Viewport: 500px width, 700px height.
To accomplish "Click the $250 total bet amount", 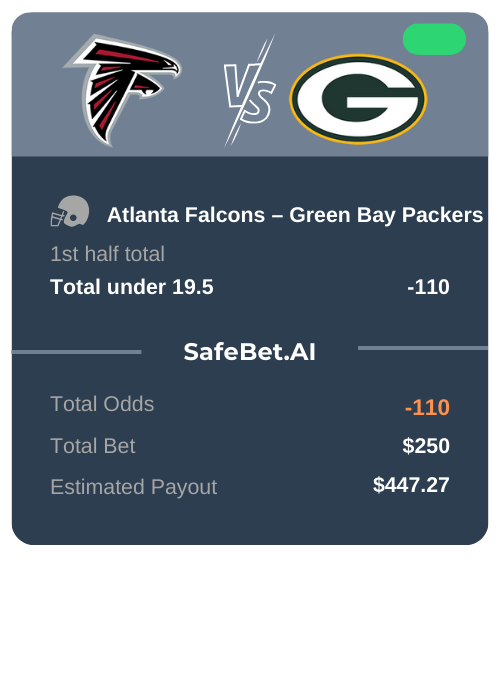I will click(x=426, y=446).
